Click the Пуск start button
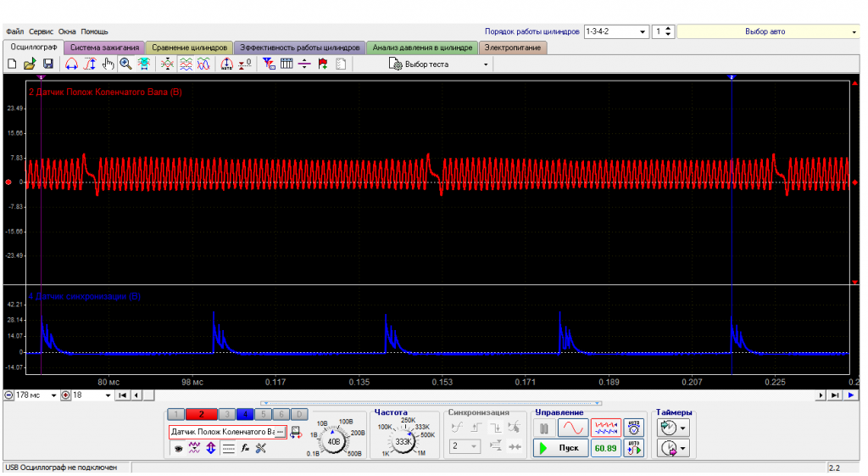The width and height of the screenshot is (868, 476). [561, 448]
